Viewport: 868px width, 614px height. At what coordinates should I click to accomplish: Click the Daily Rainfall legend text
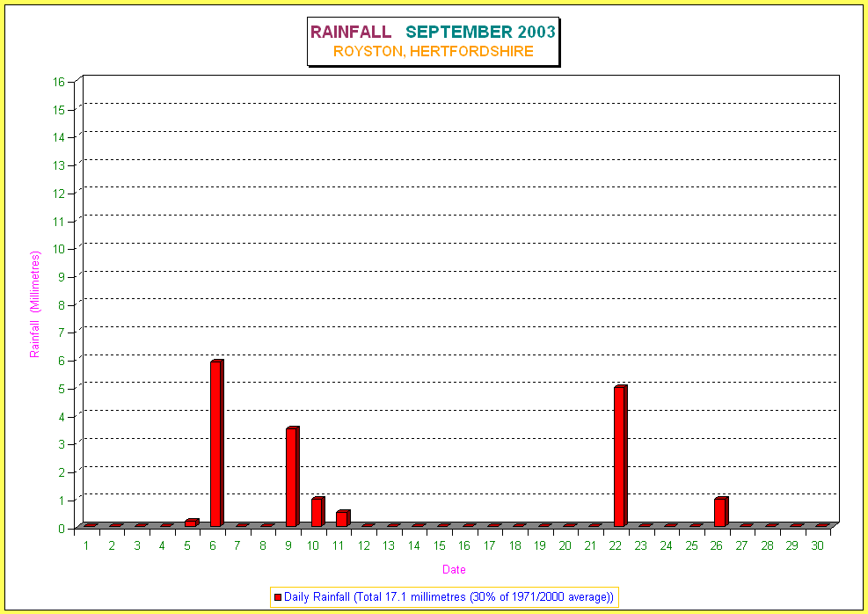pyautogui.click(x=449, y=597)
